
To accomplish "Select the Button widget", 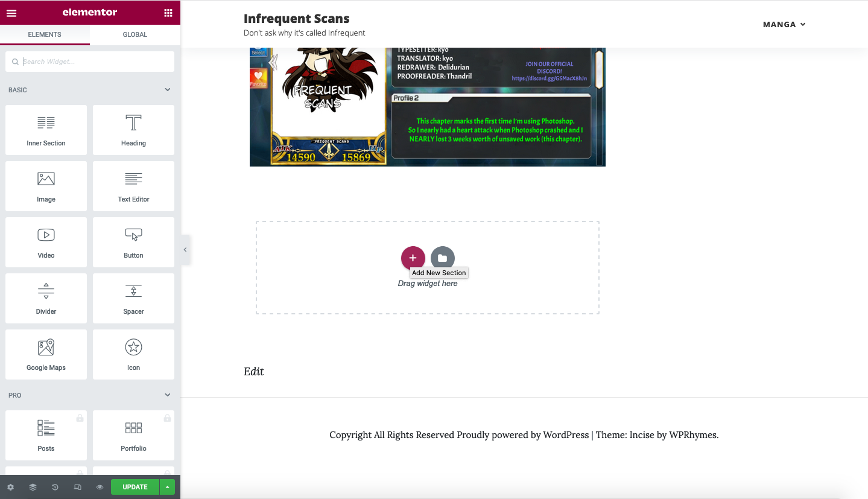I will [133, 242].
